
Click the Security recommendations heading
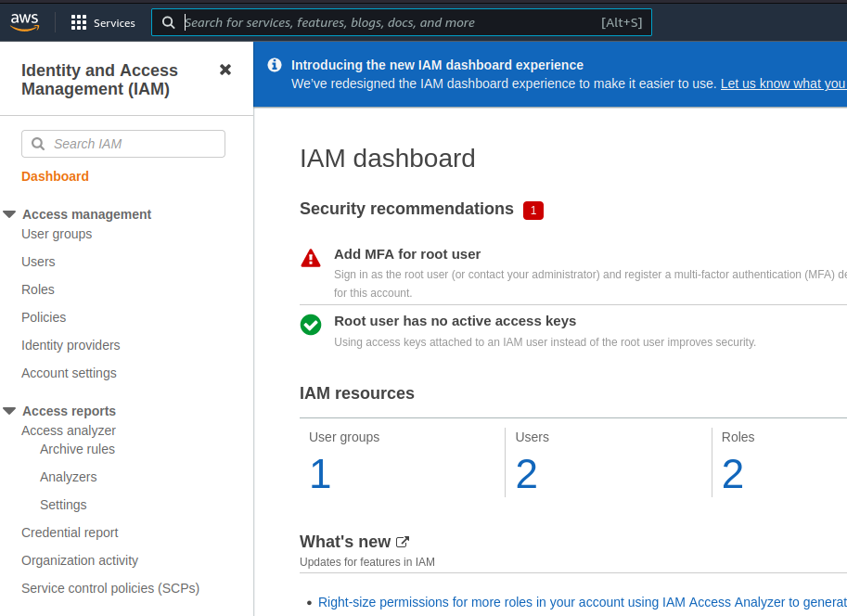pyautogui.click(x=406, y=209)
